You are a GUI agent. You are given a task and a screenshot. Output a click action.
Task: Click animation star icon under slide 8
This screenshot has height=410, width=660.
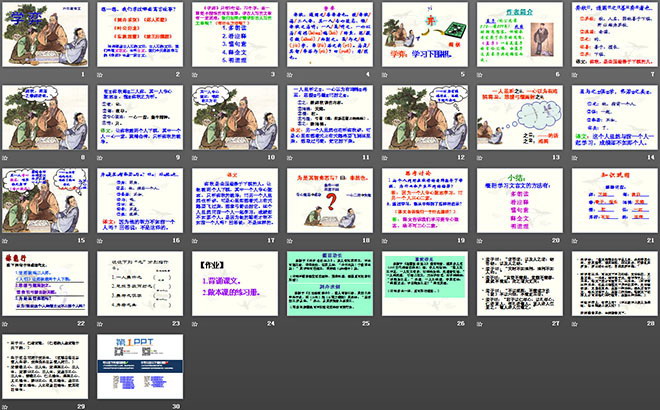click(x=5, y=157)
